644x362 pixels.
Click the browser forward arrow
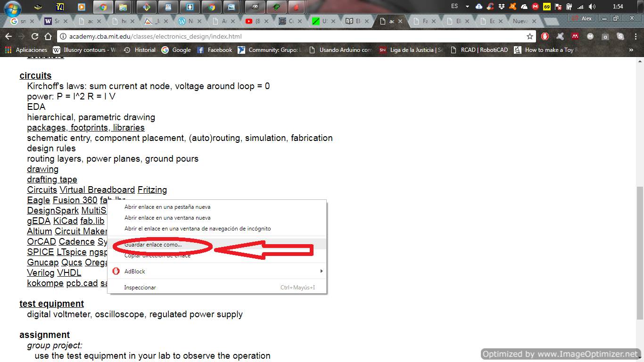(x=21, y=36)
